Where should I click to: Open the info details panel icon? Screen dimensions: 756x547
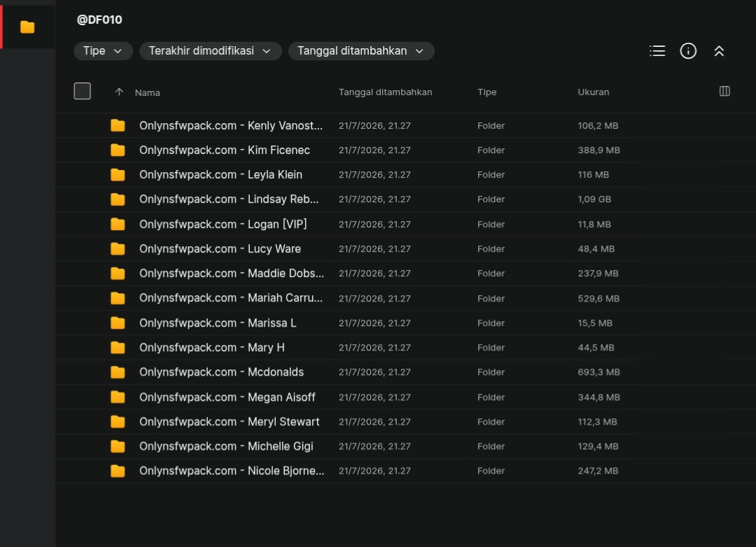688,51
